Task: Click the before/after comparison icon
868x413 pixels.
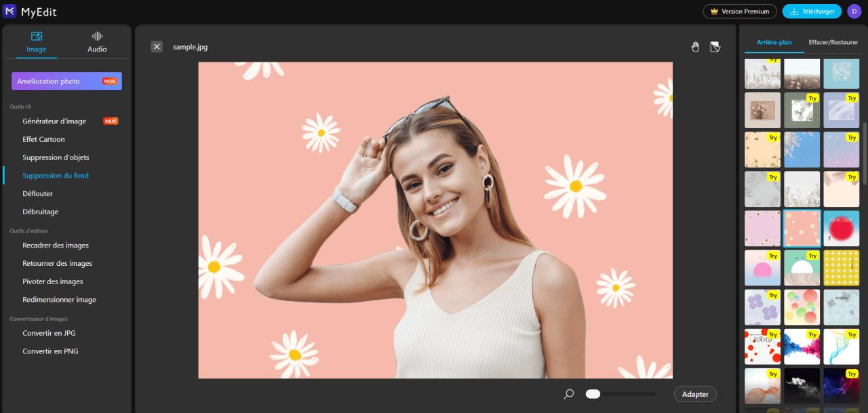Action: (x=715, y=46)
